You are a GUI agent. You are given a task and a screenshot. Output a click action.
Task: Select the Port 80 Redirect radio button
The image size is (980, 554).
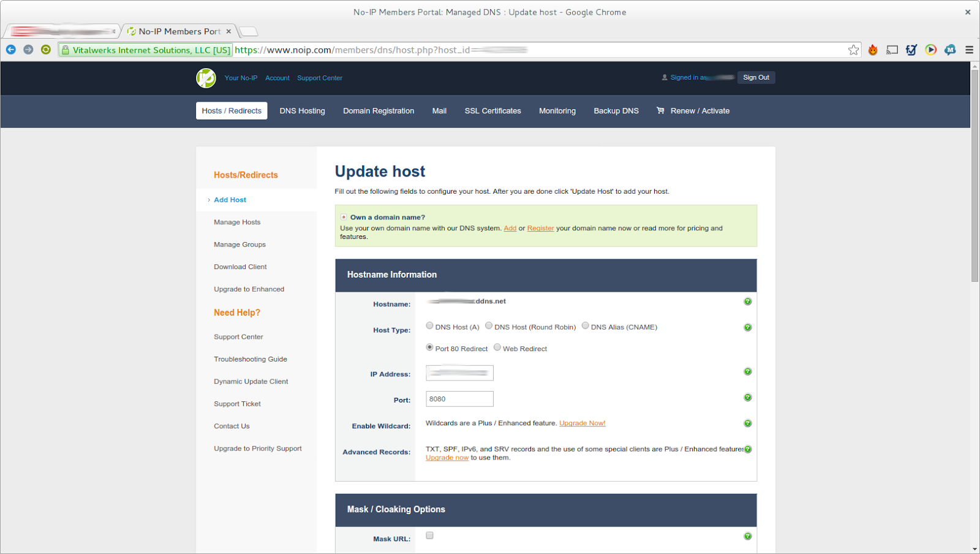pos(429,347)
